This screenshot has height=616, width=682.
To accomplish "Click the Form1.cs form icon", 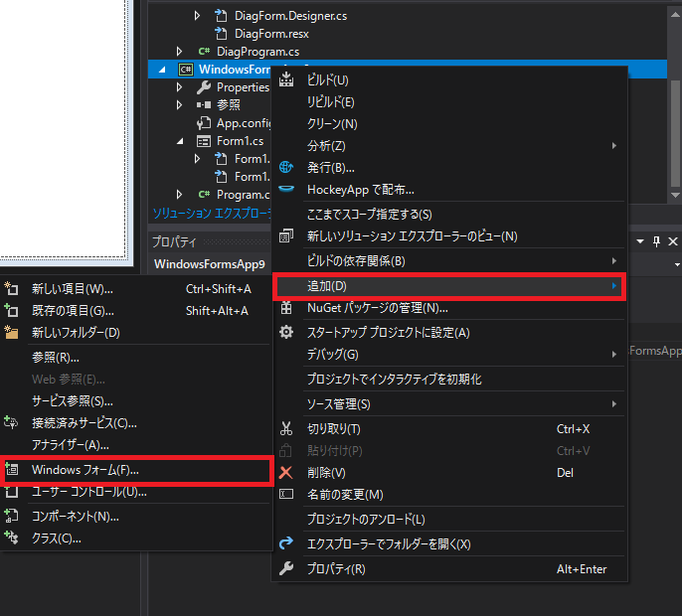I will click(204, 141).
